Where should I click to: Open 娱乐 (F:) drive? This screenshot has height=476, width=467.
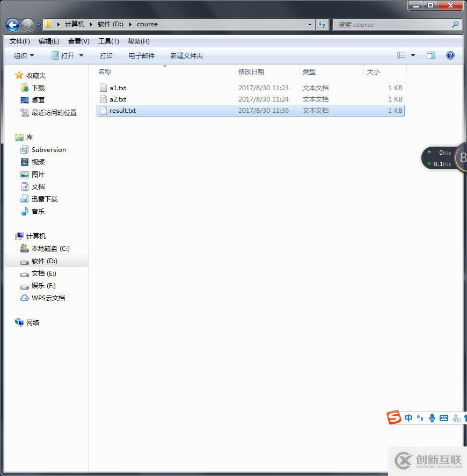point(43,286)
